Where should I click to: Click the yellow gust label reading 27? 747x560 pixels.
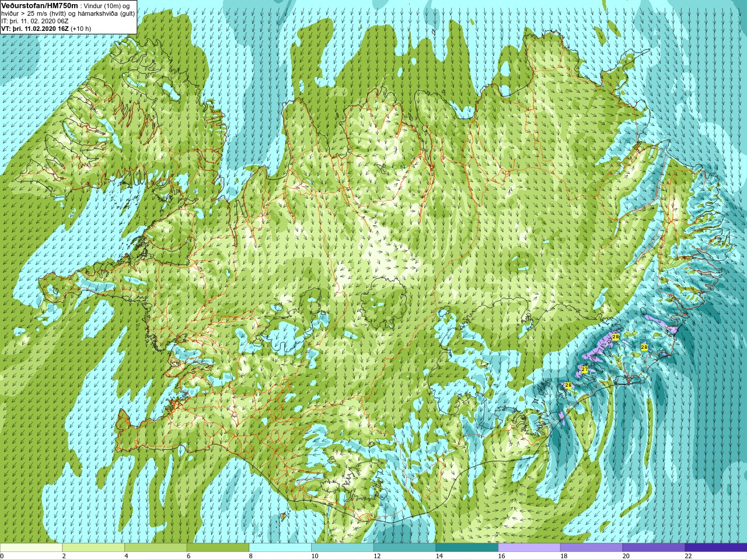pos(585,370)
